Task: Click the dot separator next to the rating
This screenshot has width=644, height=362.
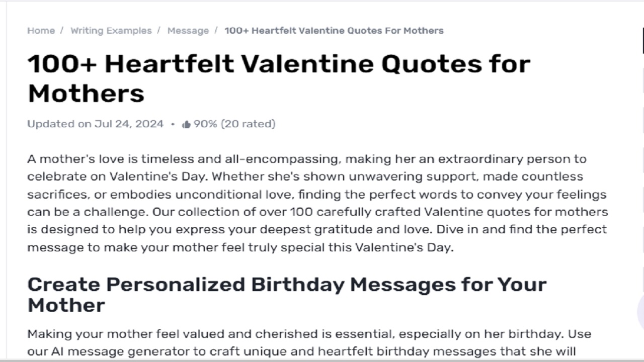Action: [173, 124]
